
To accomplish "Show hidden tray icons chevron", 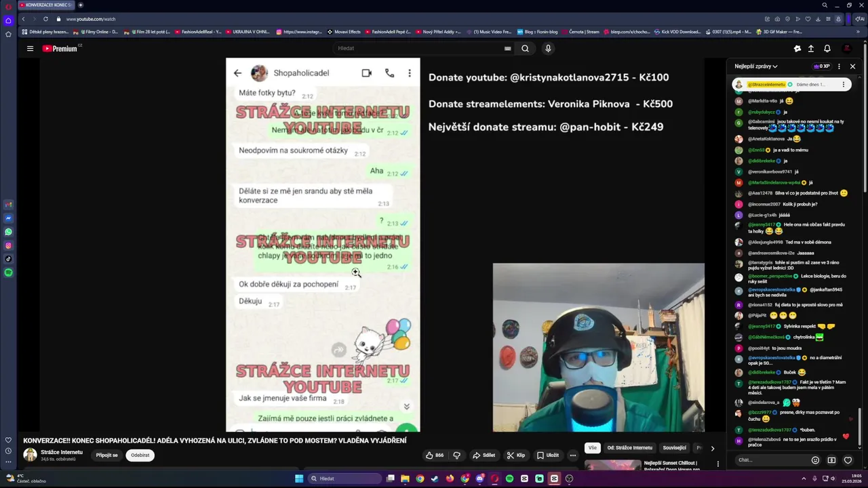I will coord(805,479).
